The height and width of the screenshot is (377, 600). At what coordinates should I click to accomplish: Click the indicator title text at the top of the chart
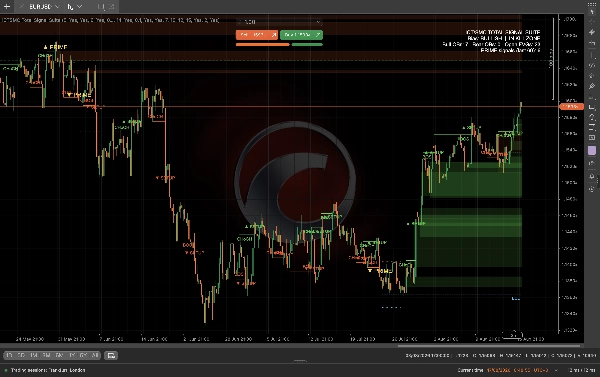click(110, 20)
